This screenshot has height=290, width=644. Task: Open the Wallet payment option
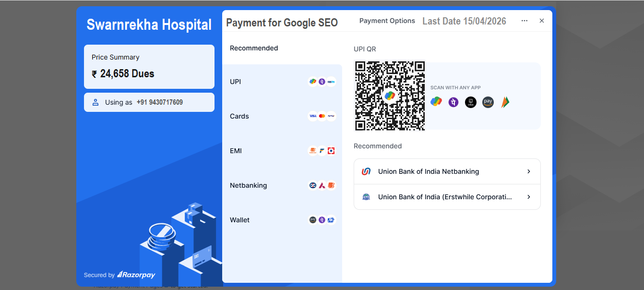tap(240, 220)
